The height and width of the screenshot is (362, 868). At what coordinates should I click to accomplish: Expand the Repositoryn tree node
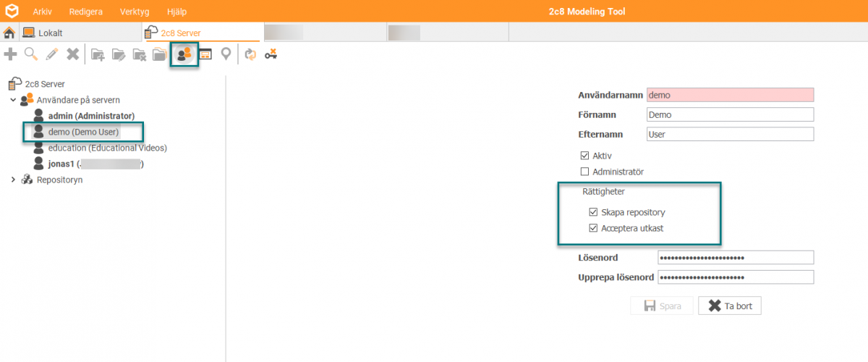point(13,180)
